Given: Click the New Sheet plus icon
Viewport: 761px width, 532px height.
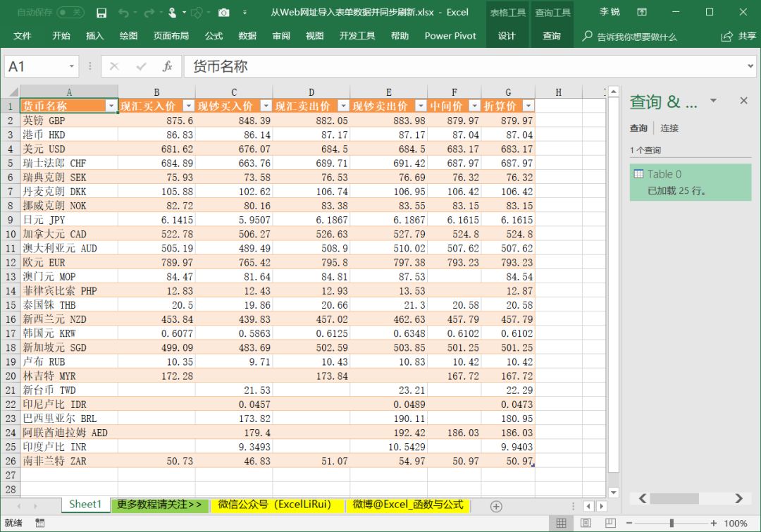Looking at the screenshot, I should (495, 505).
